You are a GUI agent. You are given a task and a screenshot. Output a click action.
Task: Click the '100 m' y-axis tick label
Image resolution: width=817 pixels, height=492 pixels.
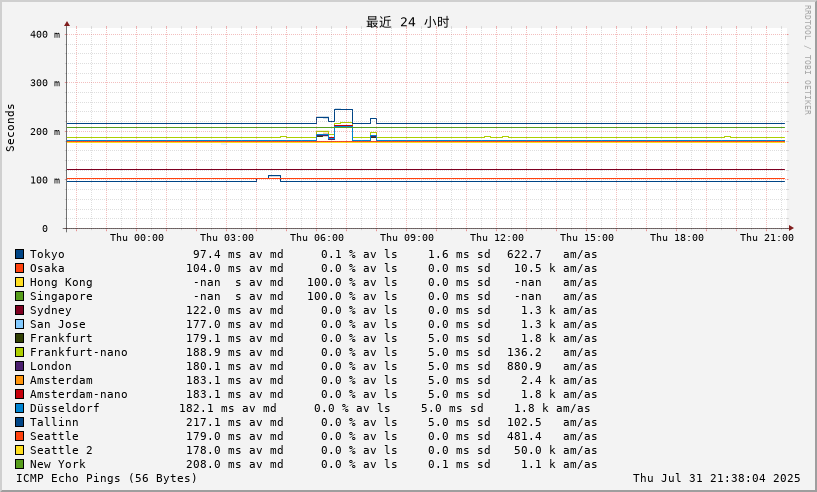point(45,180)
